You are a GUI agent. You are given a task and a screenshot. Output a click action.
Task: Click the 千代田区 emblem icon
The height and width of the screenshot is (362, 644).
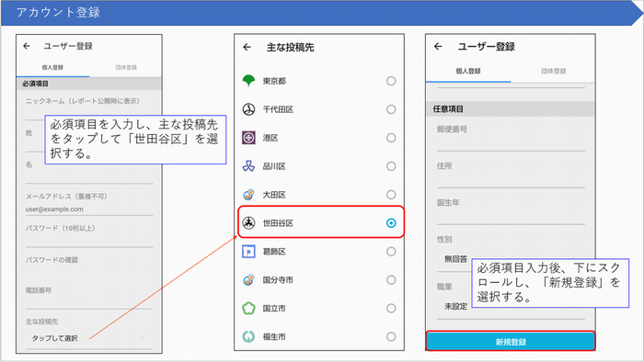coord(248,109)
